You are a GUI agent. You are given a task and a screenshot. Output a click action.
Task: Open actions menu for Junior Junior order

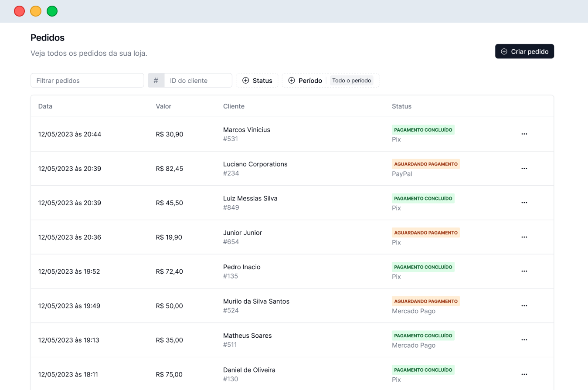(x=524, y=237)
